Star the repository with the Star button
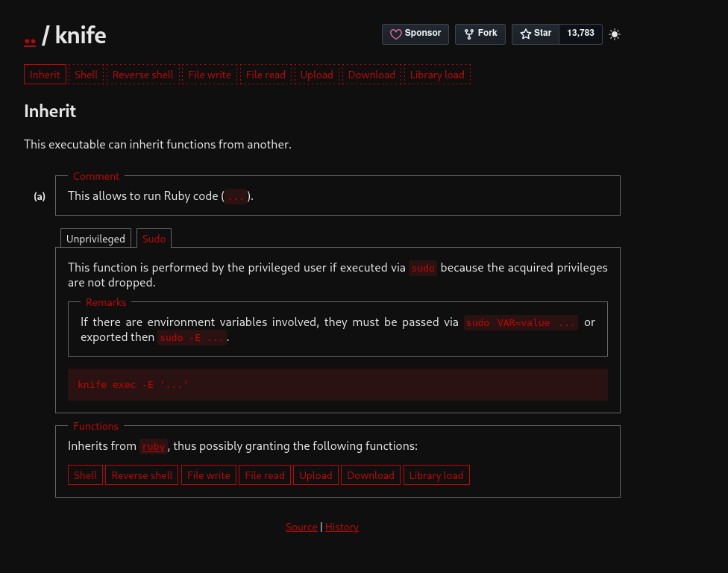This screenshot has width=728, height=573. 536,34
